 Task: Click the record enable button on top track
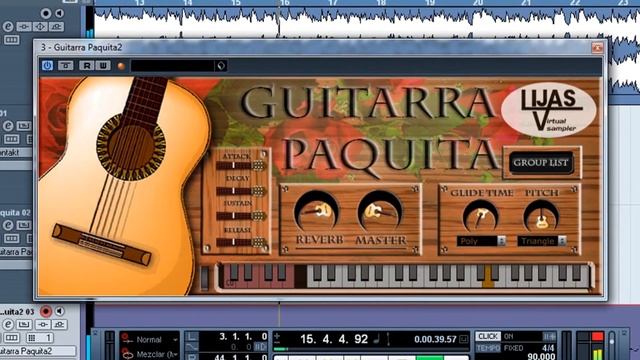(46, 13)
